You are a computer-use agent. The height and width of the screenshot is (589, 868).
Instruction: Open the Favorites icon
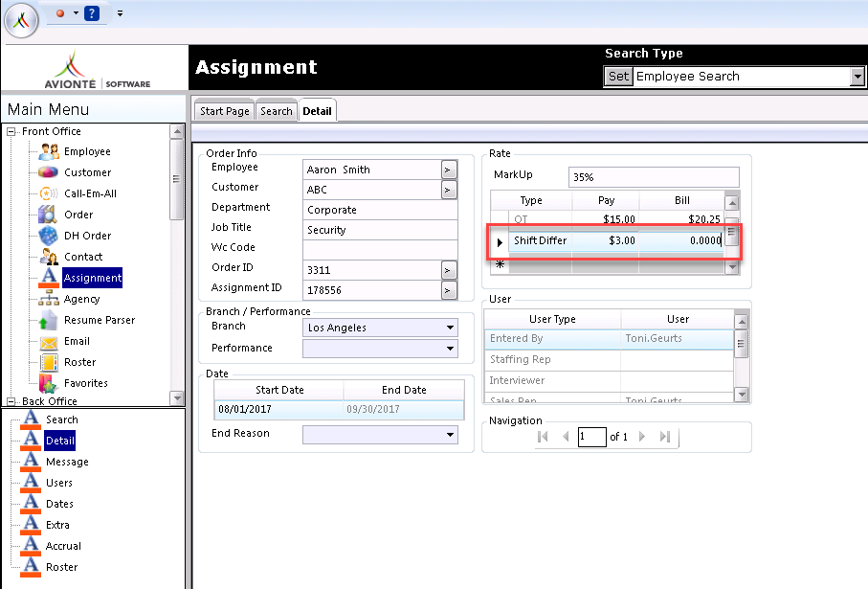click(x=49, y=383)
